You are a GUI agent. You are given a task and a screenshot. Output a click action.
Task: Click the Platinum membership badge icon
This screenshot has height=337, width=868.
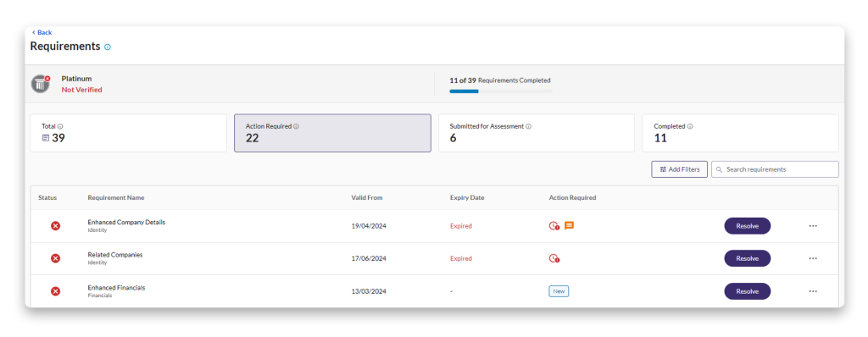(41, 84)
